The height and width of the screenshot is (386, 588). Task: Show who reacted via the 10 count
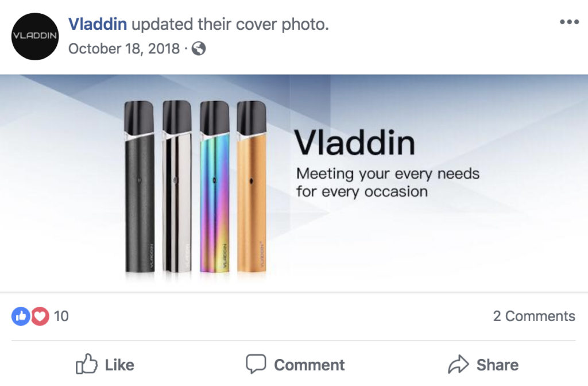tap(61, 316)
